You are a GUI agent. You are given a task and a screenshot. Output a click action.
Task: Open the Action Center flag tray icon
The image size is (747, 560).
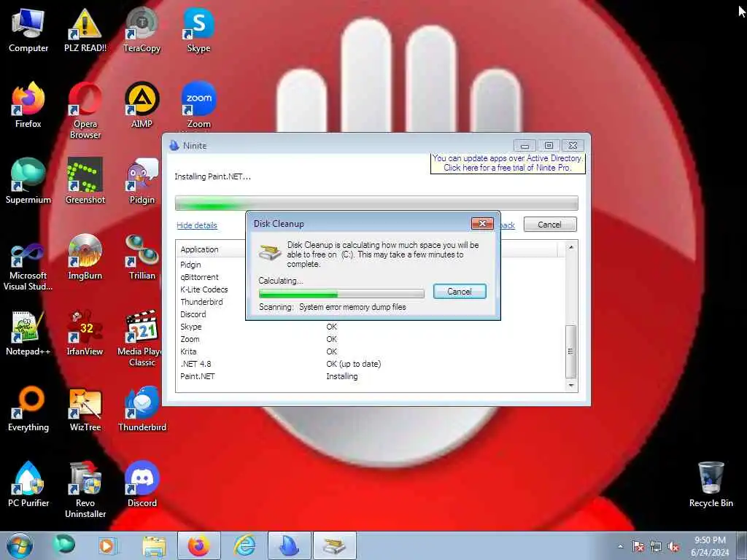click(x=638, y=546)
